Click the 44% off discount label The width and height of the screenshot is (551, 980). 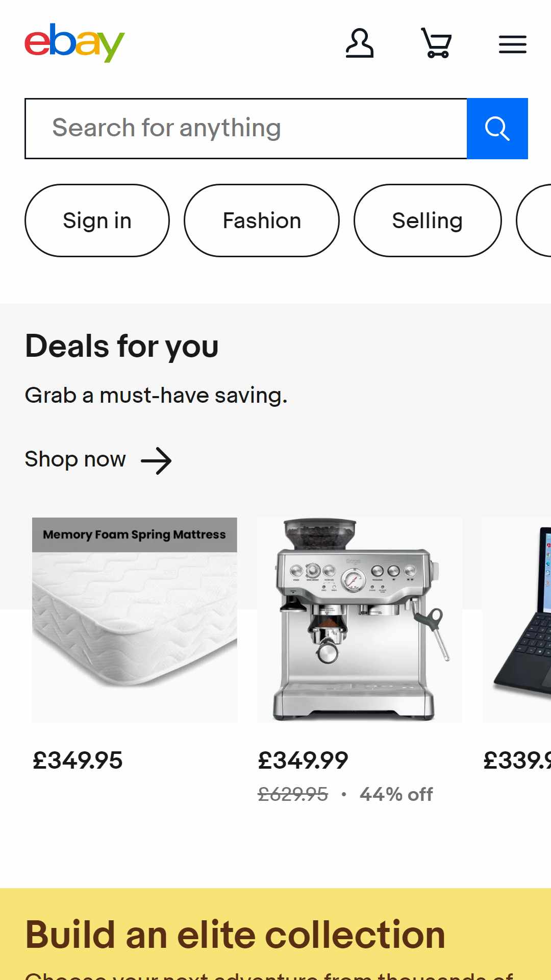tap(396, 795)
